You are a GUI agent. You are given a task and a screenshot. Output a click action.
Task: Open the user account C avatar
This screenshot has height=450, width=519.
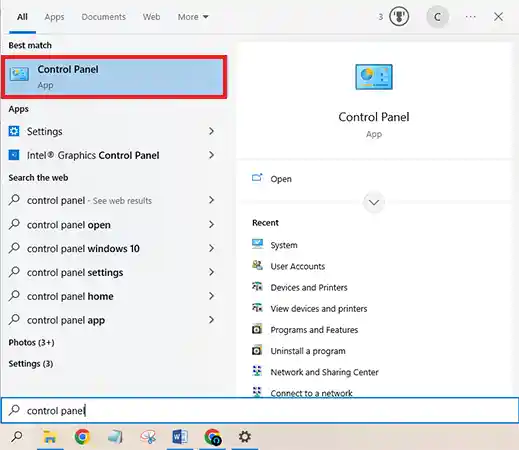pyautogui.click(x=437, y=17)
